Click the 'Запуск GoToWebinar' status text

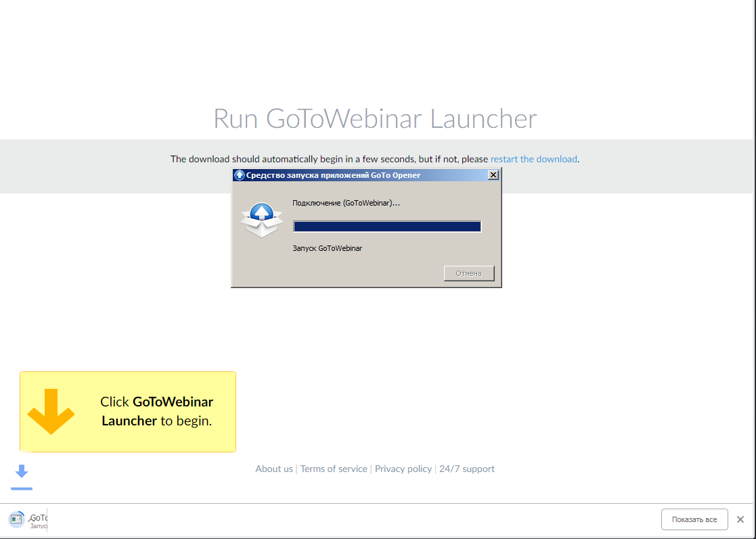pyautogui.click(x=328, y=249)
